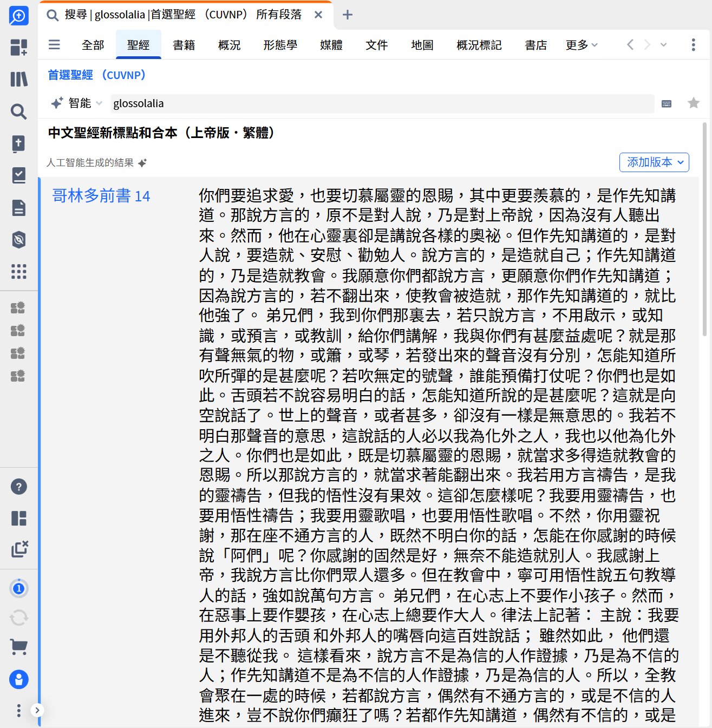712x728 pixels.
Task: Open the sidebar Search magnifier icon
Action: pyautogui.click(x=18, y=112)
